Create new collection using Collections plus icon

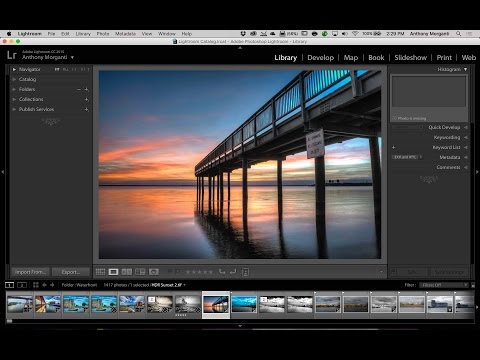(87, 99)
